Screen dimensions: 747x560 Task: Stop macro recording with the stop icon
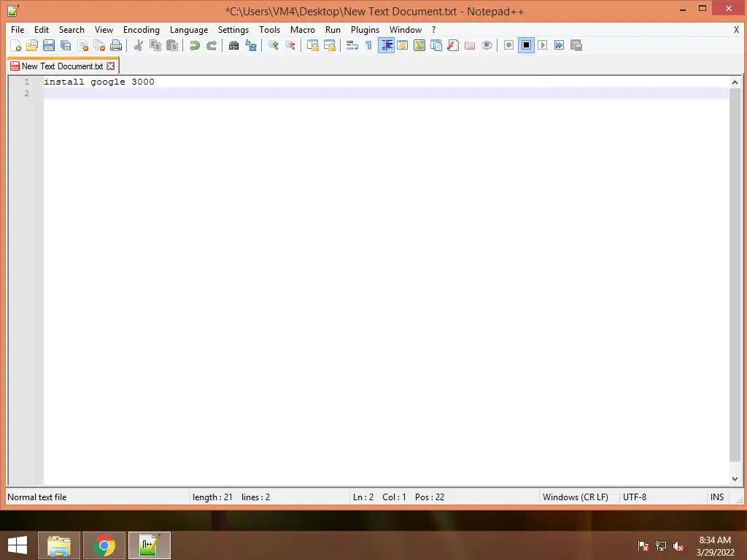526,45
